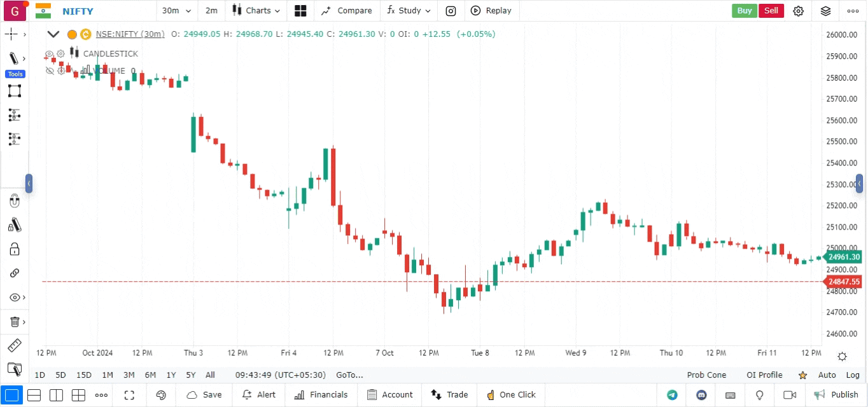Open the ruler measure tool
The image size is (868, 407).
pos(14,346)
